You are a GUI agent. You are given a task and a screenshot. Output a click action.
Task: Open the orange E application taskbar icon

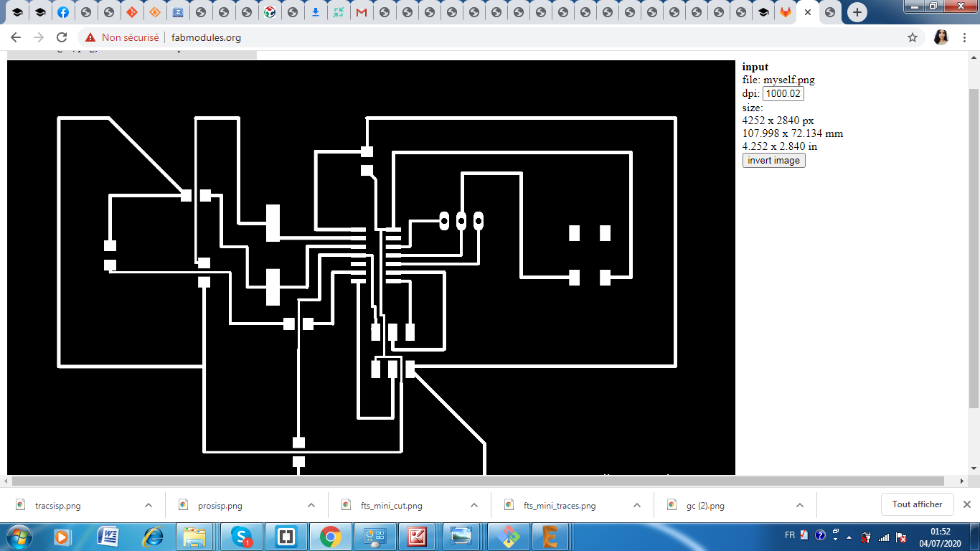[550, 537]
